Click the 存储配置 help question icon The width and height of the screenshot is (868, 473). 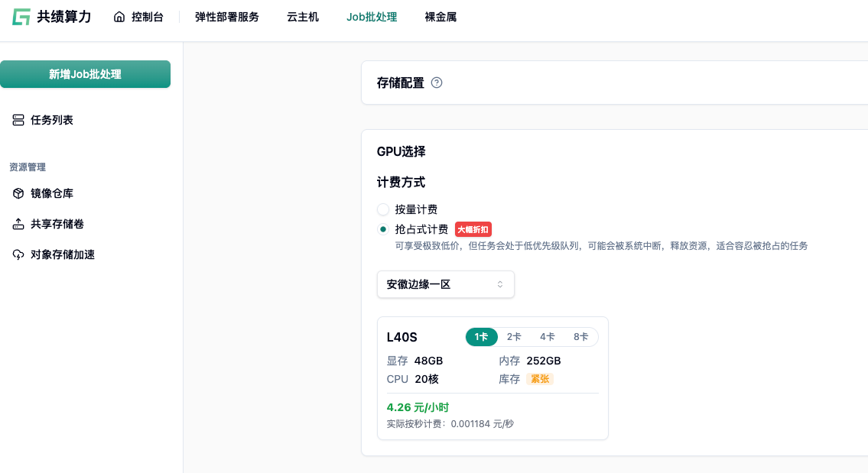[437, 83]
